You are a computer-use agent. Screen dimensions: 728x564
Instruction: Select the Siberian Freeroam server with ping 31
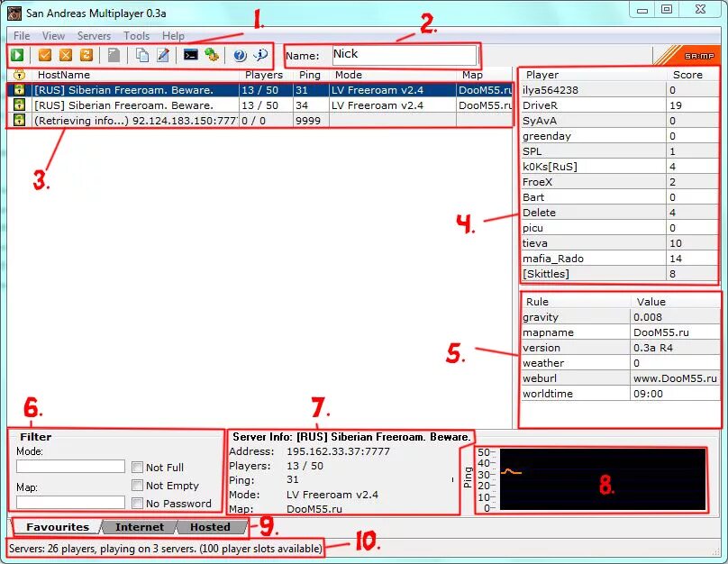pos(260,90)
